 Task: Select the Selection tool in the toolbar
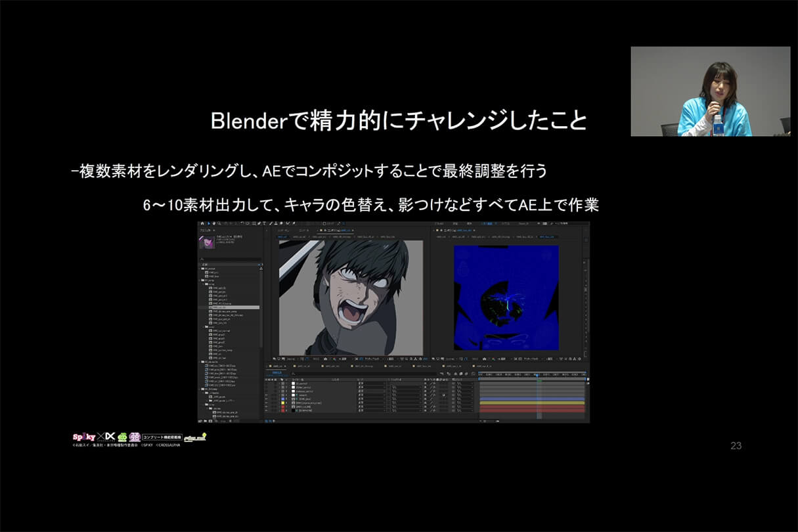tap(209, 224)
